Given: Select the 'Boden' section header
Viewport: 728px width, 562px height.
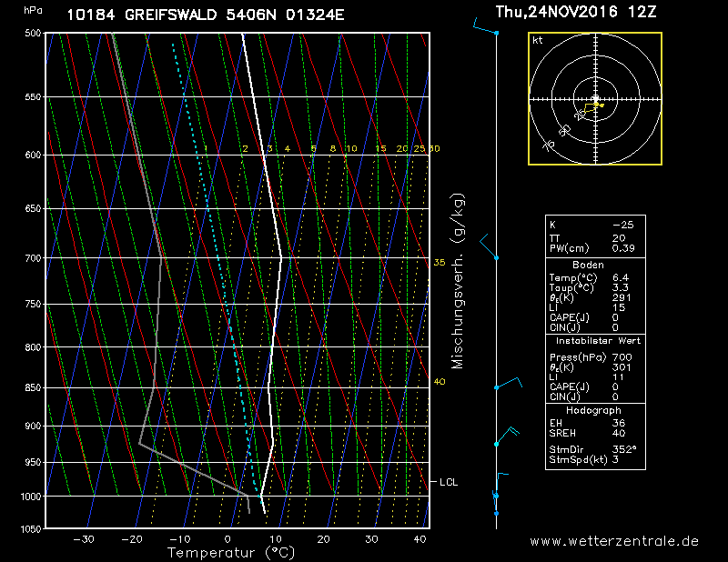Looking at the screenshot, I should click(595, 264).
